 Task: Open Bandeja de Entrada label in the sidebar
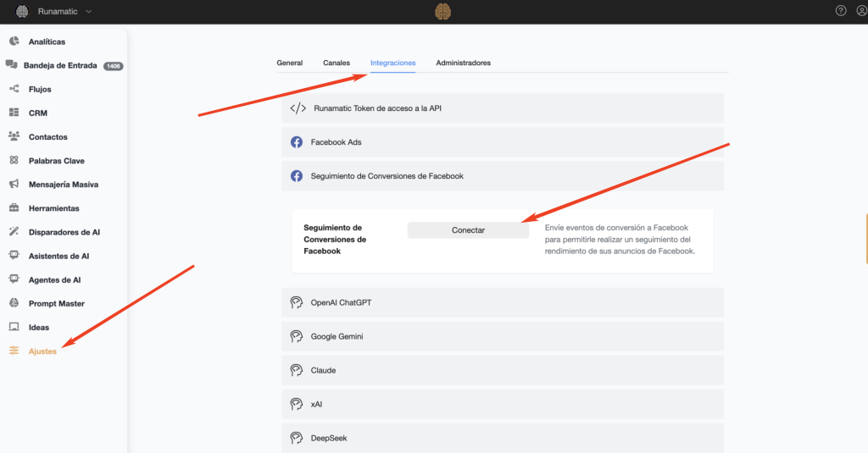click(60, 65)
